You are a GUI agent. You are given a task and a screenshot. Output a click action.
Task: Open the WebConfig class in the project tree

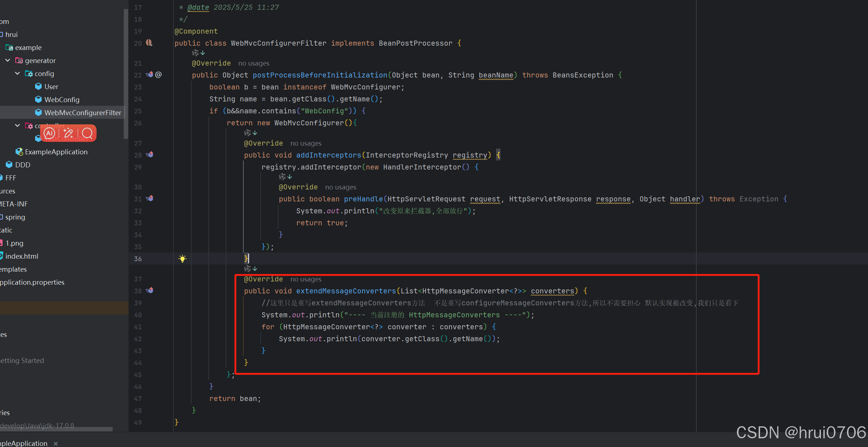(62, 100)
